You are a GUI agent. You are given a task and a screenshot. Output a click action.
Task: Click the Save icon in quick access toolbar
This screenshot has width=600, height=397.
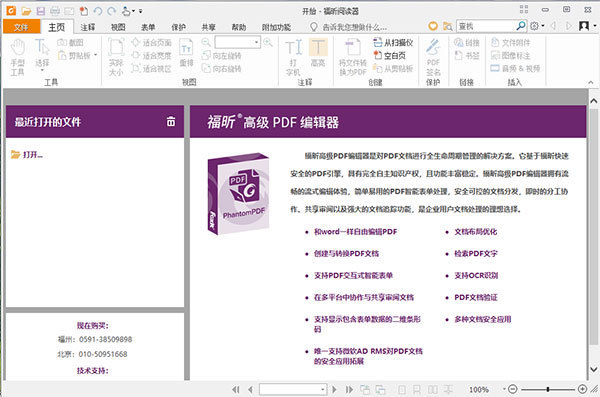pos(41,11)
